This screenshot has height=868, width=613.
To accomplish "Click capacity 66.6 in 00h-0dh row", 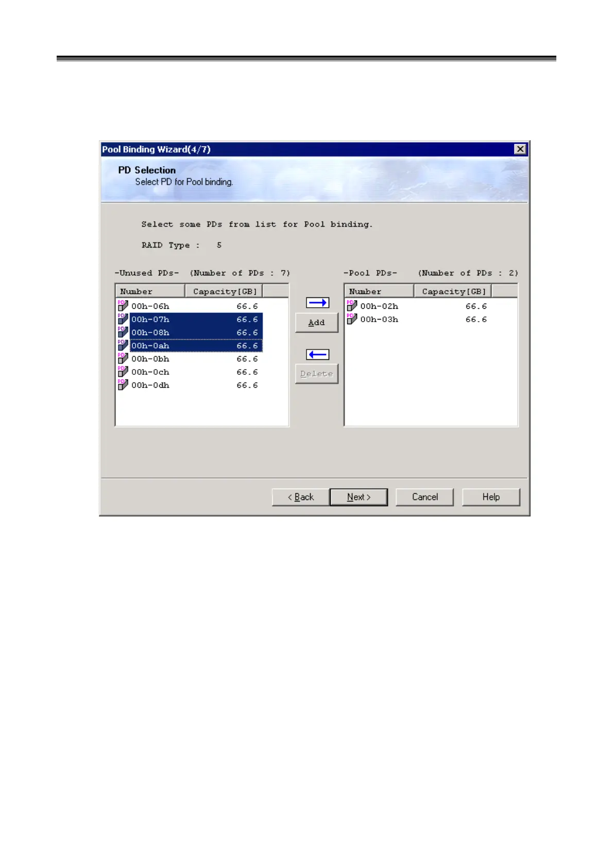I will pyautogui.click(x=247, y=385).
